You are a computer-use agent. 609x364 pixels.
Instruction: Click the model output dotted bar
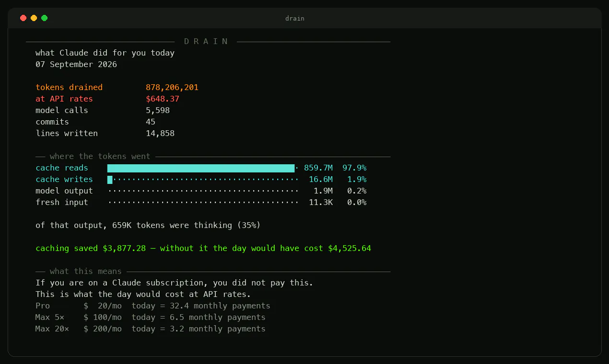pos(203,191)
